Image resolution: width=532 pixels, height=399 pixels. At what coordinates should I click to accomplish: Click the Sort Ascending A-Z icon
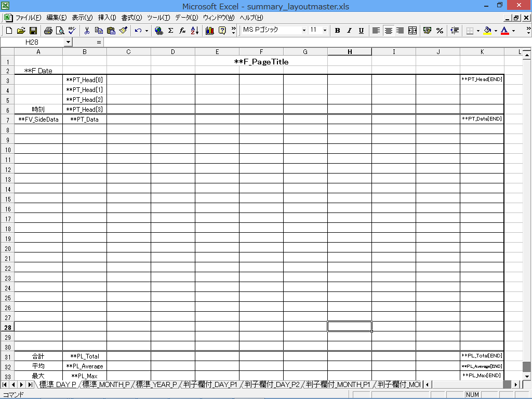(x=194, y=31)
